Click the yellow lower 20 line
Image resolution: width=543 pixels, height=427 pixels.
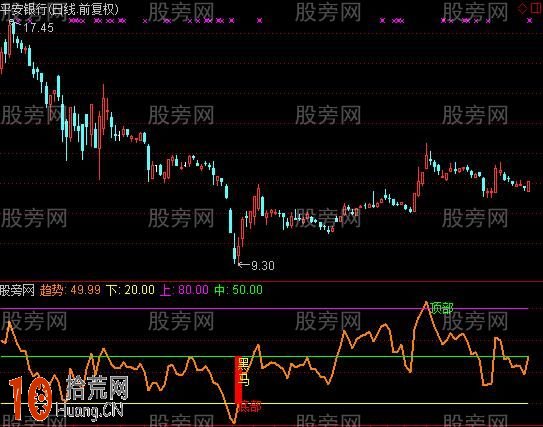click(264, 403)
